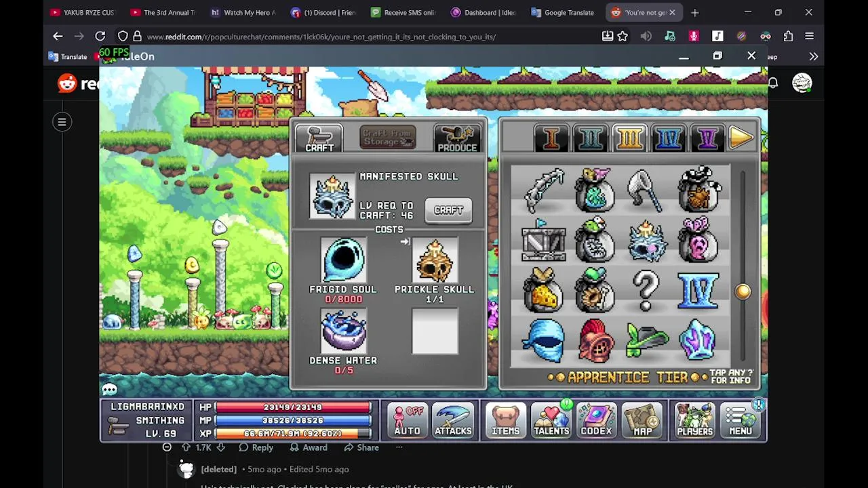The width and height of the screenshot is (868, 488).
Task: Select the fish-topped pouch recipe
Action: 595,190
